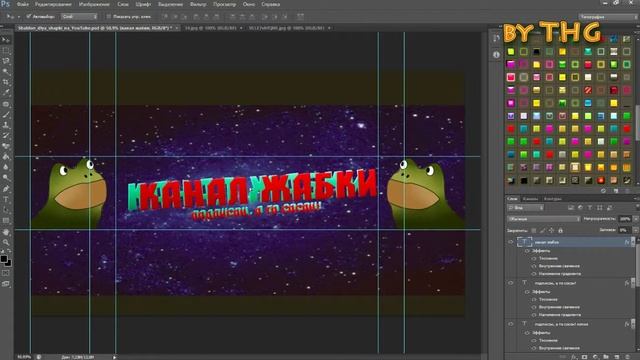Select the Lasso tool
The width and height of the screenshot is (640, 360).
point(6,61)
